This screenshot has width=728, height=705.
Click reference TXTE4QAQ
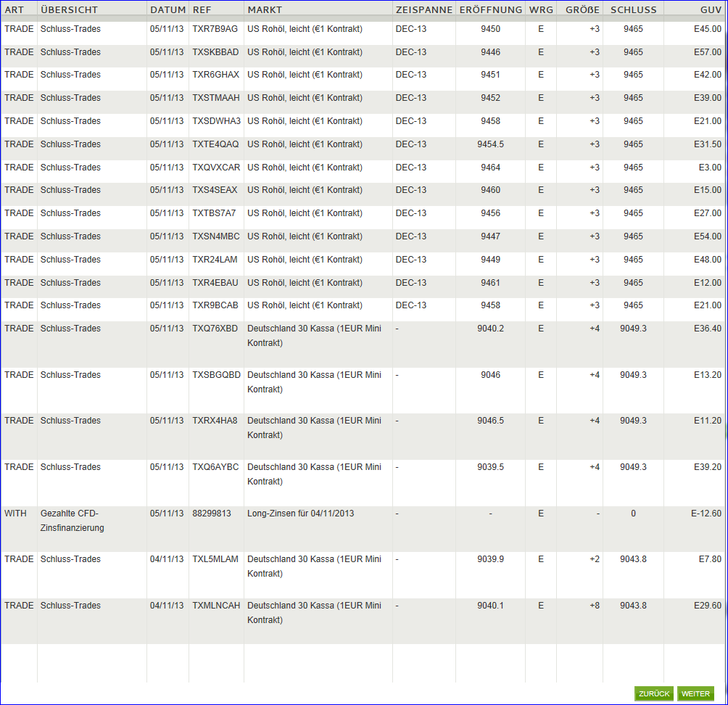215,144
